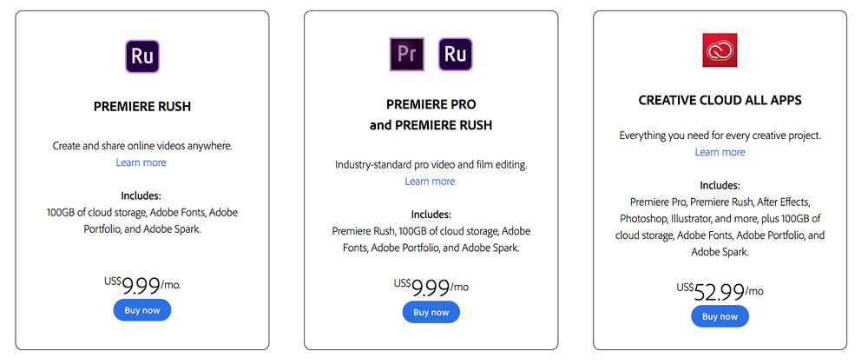
Task: Click the Rush icon beside the Pr icon
Action: click(x=455, y=53)
